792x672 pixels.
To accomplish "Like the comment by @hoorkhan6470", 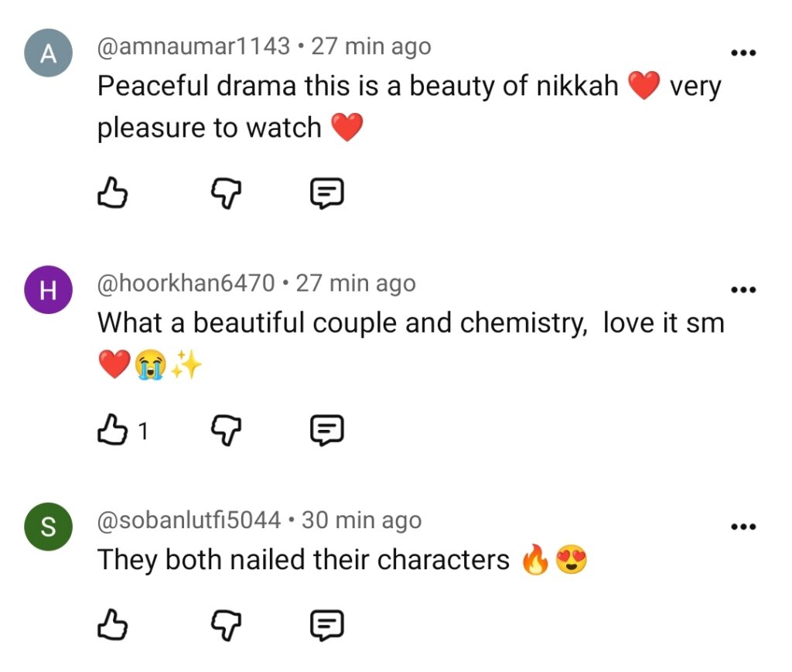I will pyautogui.click(x=111, y=430).
